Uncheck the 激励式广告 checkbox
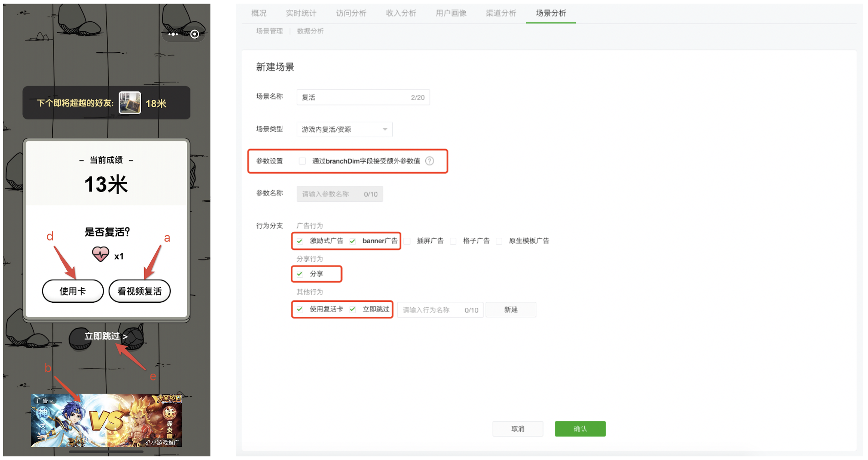This screenshot has height=460, width=868. pyautogui.click(x=300, y=241)
